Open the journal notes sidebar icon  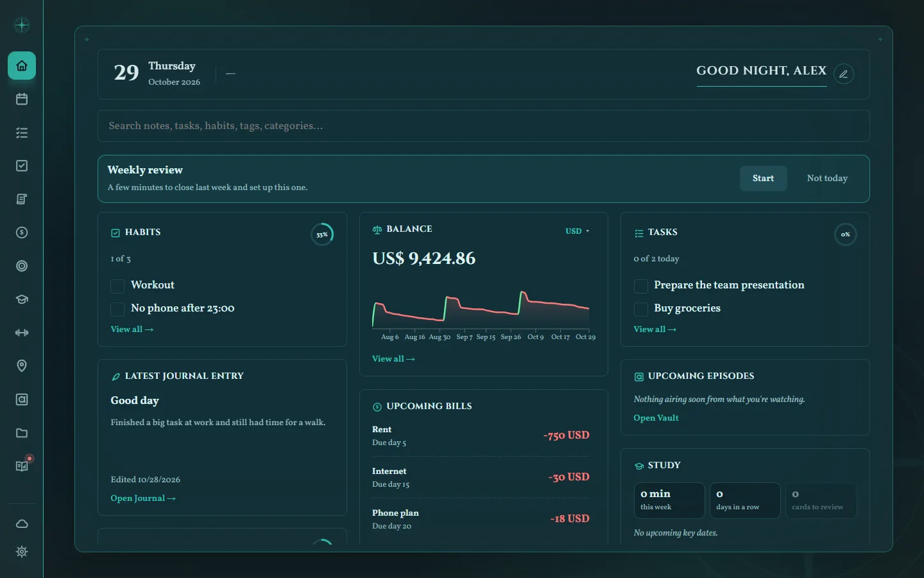(x=22, y=199)
